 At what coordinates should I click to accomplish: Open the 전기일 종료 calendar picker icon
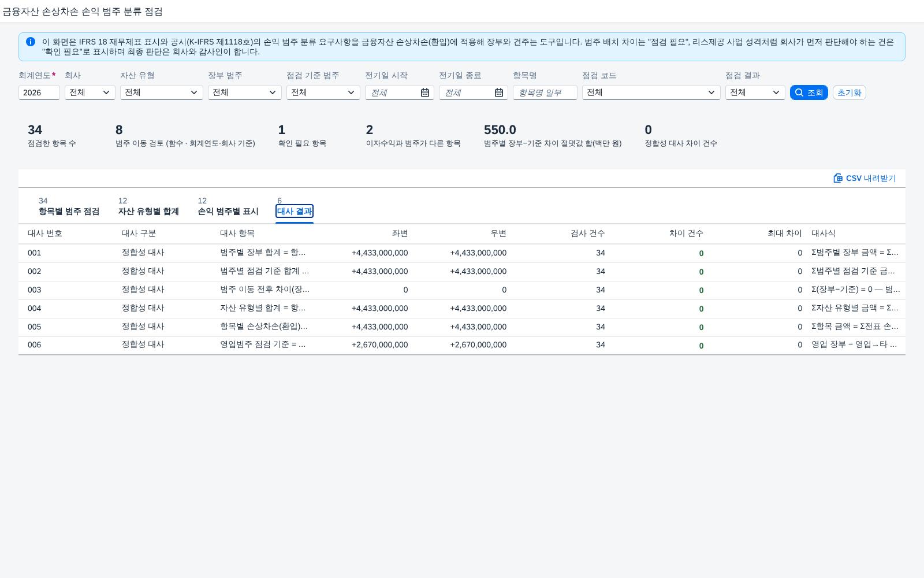[x=499, y=92]
